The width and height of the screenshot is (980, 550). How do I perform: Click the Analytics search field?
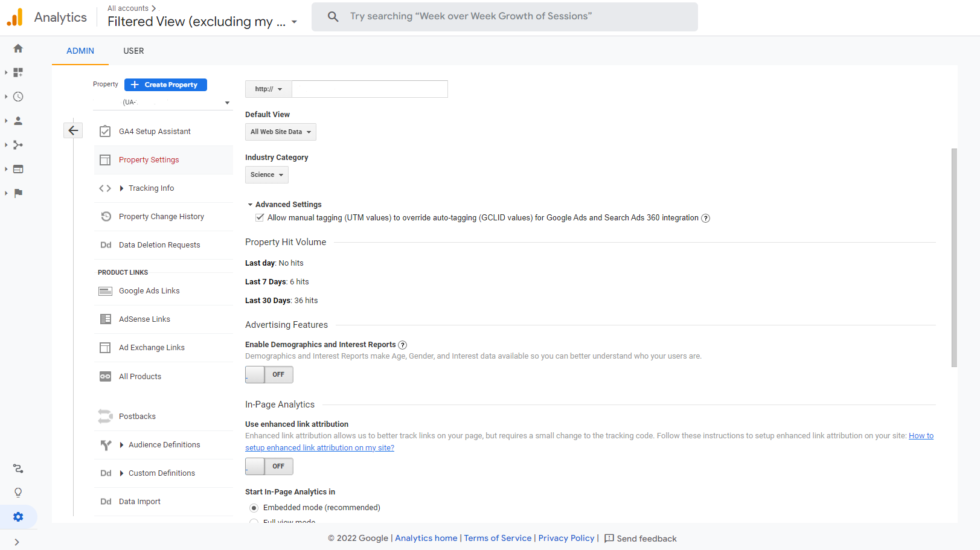[x=505, y=16]
